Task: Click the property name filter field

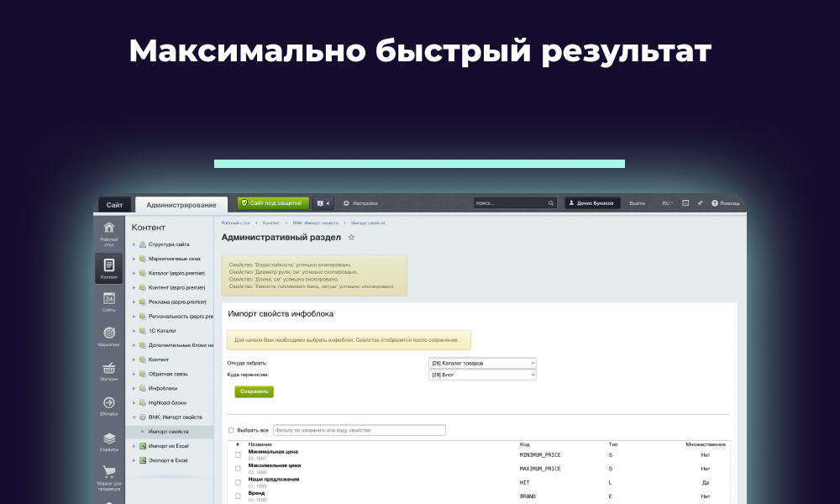Action: point(359,430)
